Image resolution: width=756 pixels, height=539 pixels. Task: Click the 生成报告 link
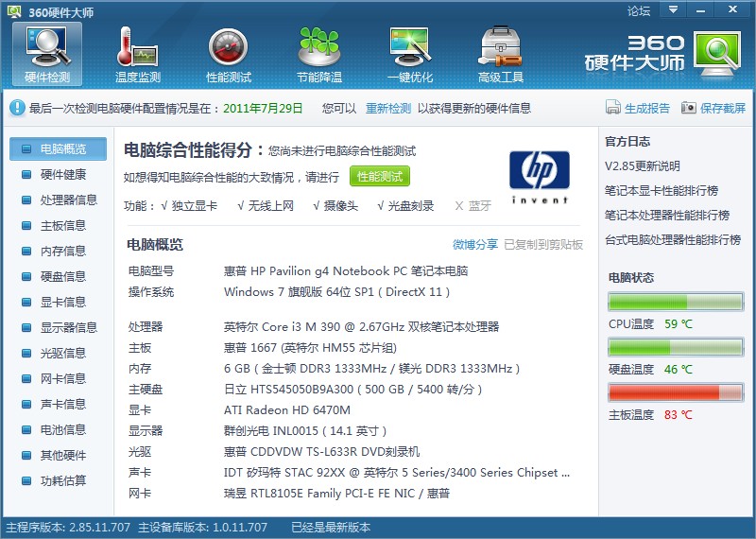(647, 108)
